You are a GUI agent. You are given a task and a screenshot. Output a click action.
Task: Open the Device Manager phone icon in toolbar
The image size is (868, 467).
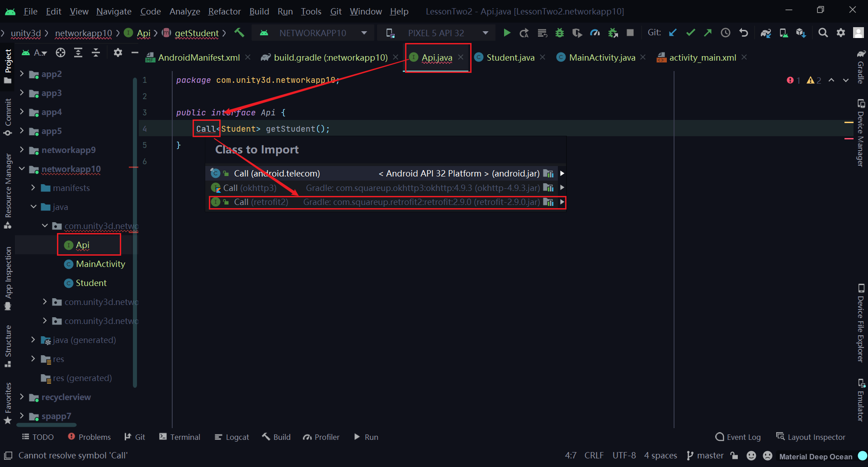pos(783,33)
